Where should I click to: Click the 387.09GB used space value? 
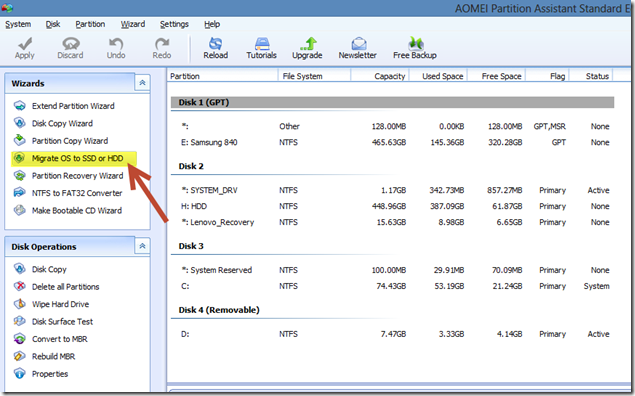click(x=447, y=207)
